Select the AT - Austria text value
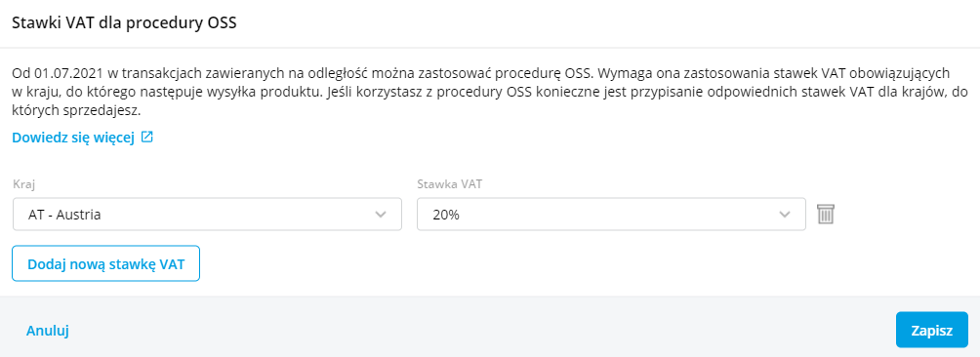The height and width of the screenshot is (357, 980). pos(65,215)
